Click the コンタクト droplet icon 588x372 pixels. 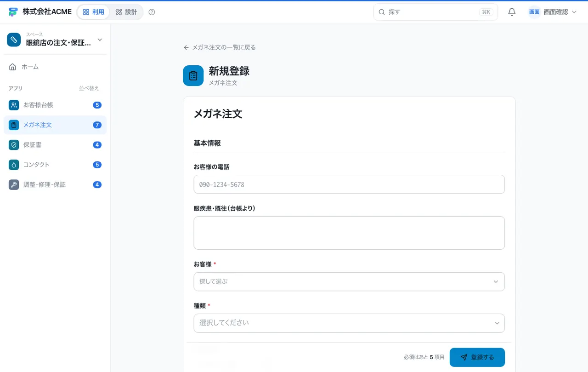14,165
